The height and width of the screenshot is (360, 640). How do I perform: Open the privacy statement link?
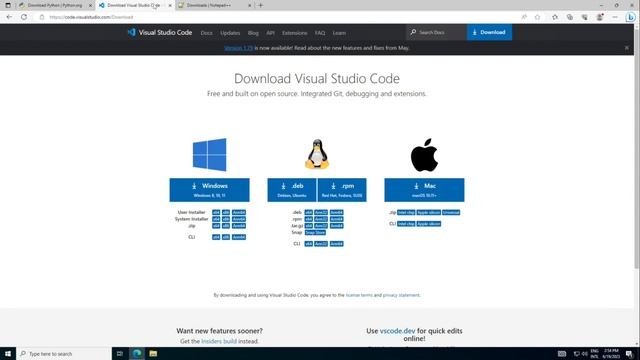tap(401, 295)
